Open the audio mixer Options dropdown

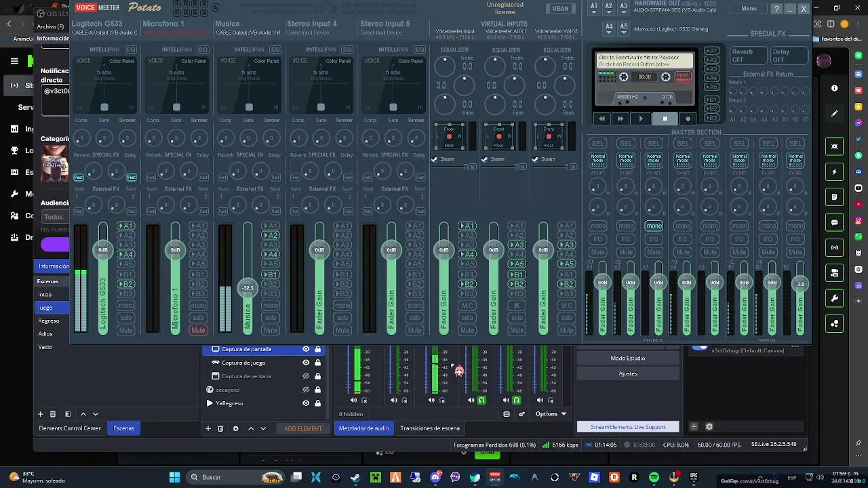pyautogui.click(x=550, y=414)
